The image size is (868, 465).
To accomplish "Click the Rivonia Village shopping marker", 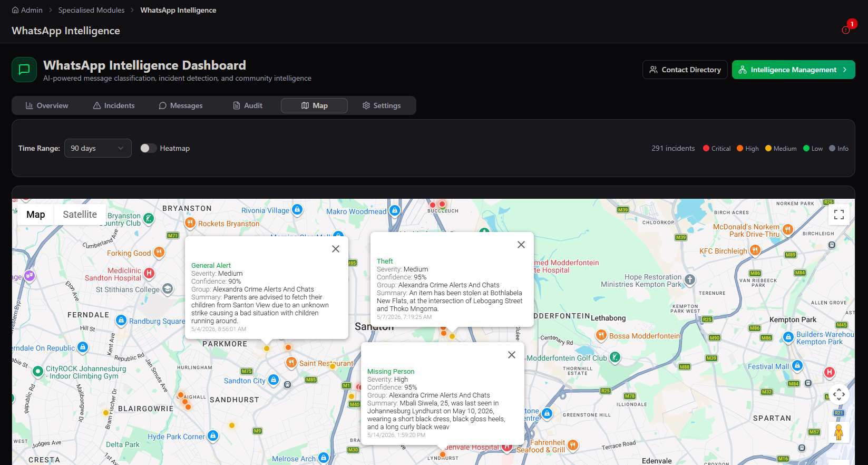I will (x=297, y=210).
